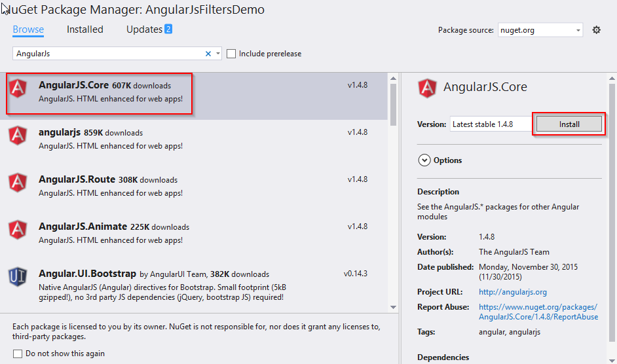Switch to Updates tab
The height and width of the screenshot is (364, 617).
pos(144,29)
